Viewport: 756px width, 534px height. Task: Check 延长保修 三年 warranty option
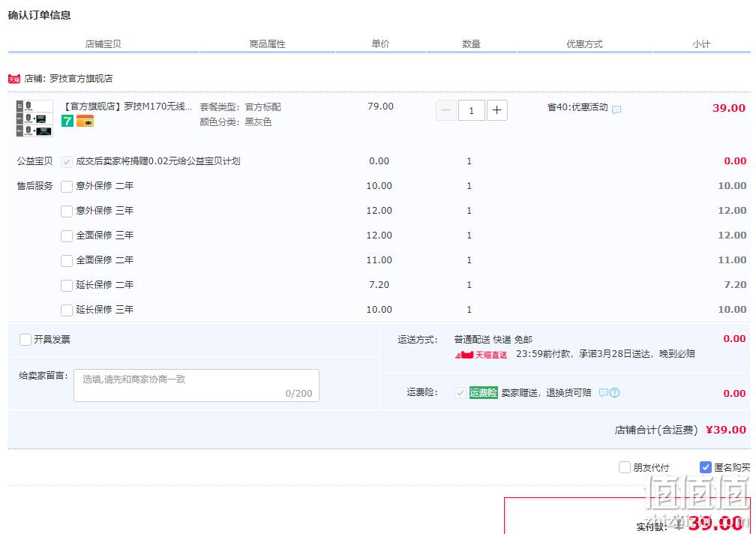pos(67,310)
